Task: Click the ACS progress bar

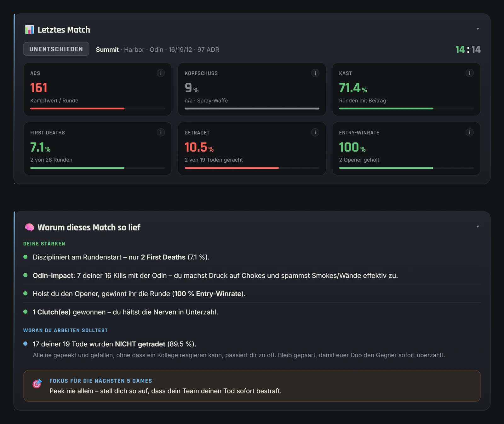Action: 97,108
